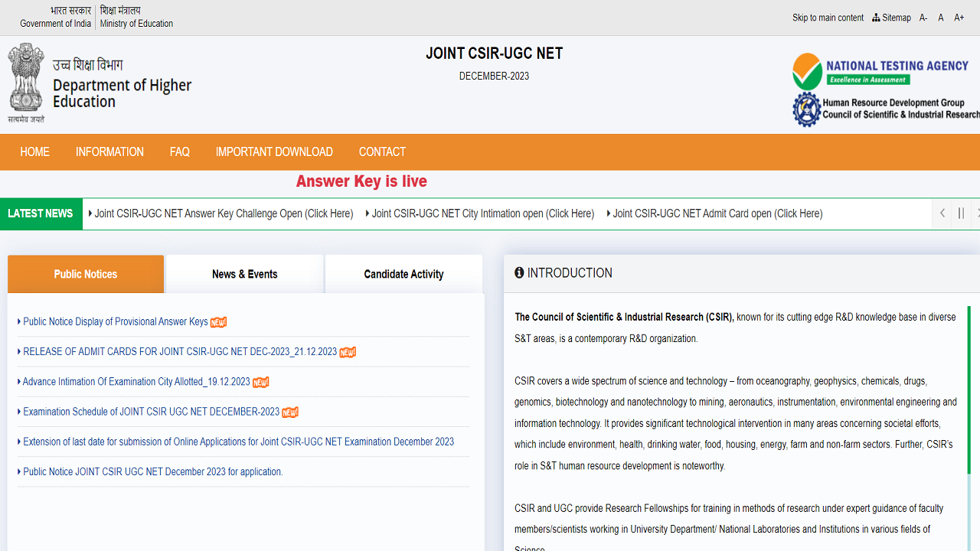Open Admit Card ticker link
Image resolution: width=980 pixels, height=551 pixels.
(x=715, y=214)
